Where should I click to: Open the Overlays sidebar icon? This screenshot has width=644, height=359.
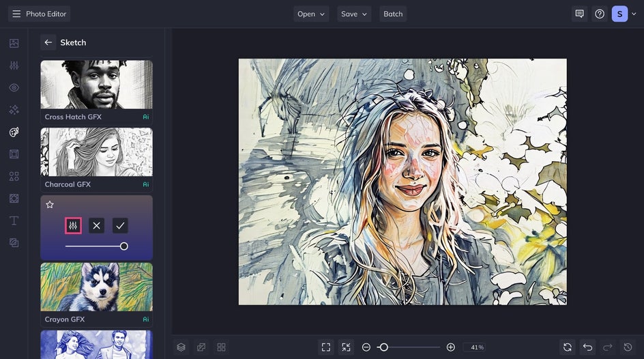click(x=14, y=199)
